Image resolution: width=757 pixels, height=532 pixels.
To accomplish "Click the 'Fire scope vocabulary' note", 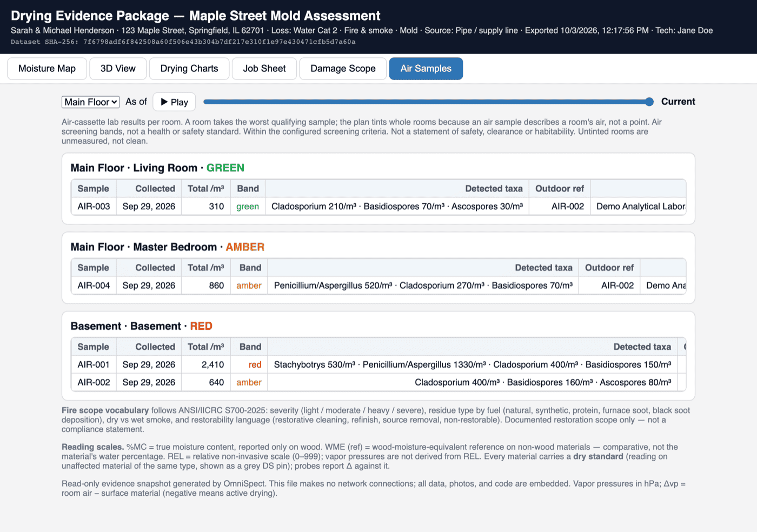I will click(376, 420).
